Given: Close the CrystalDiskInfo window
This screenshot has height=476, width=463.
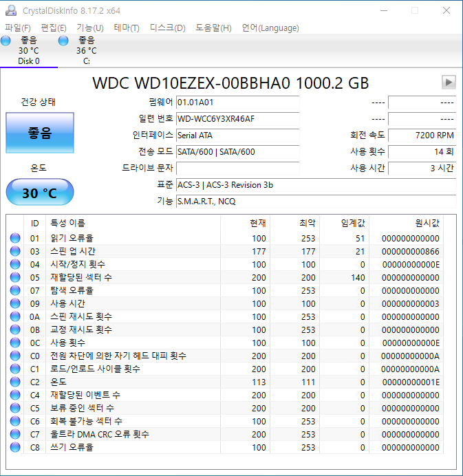Looking at the screenshot, I should click(446, 10).
